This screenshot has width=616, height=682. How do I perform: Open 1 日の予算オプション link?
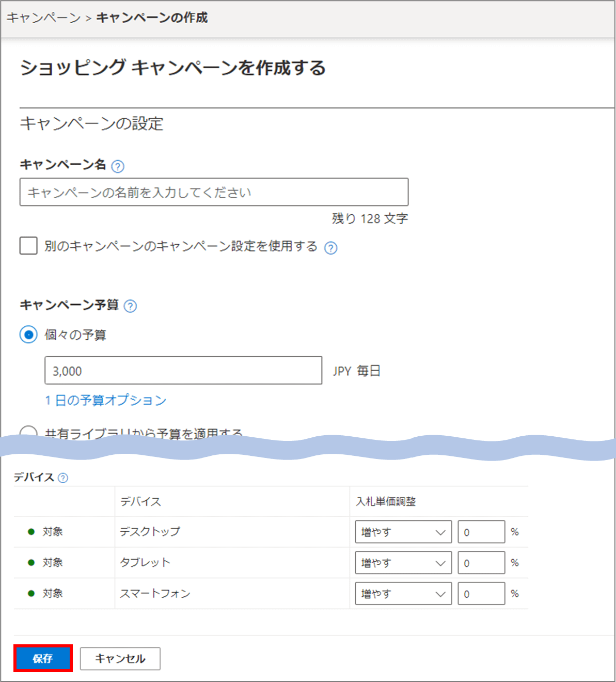[x=105, y=401]
